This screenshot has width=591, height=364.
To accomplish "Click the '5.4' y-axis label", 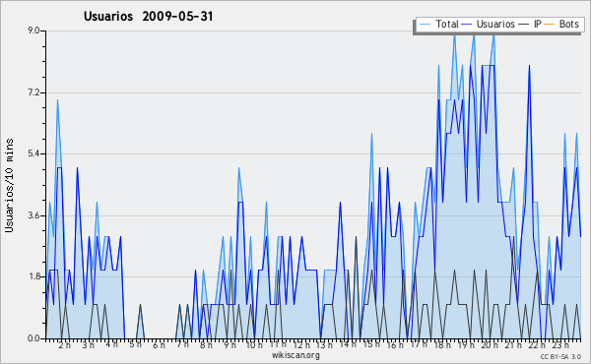I will 33,153.
